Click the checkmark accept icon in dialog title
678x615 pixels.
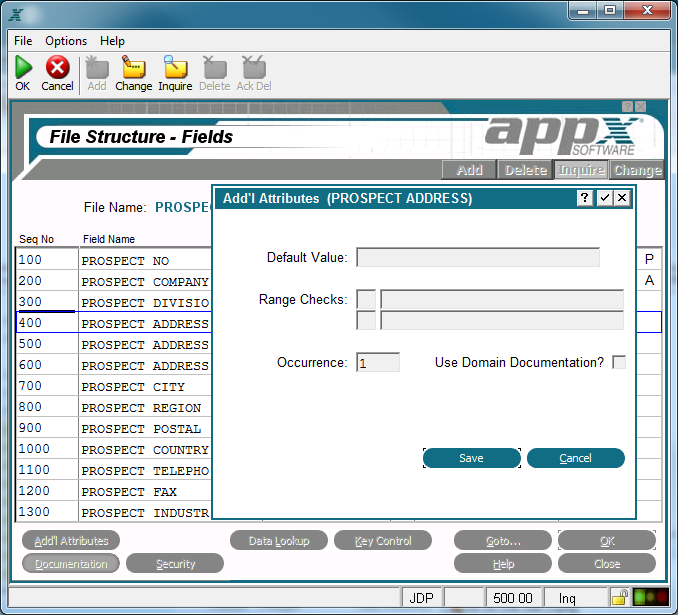[x=604, y=198]
